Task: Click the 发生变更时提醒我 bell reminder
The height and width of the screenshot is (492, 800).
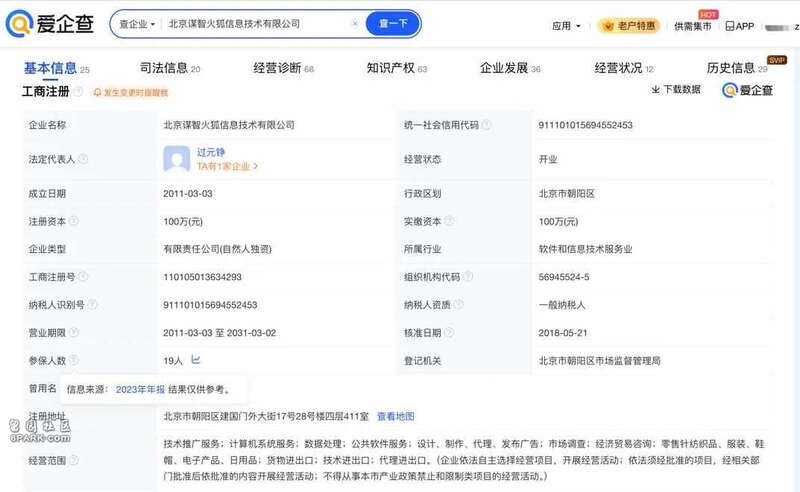Action: pos(131,92)
